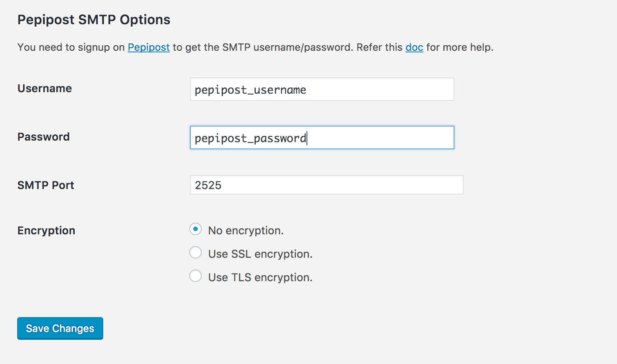Open the doc help link
Image resolution: width=617 pixels, height=364 pixels.
[x=414, y=47]
